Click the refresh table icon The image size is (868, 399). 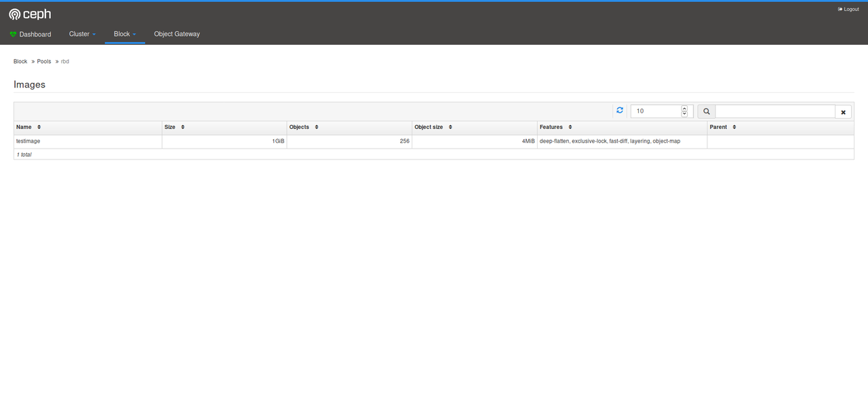pos(620,111)
